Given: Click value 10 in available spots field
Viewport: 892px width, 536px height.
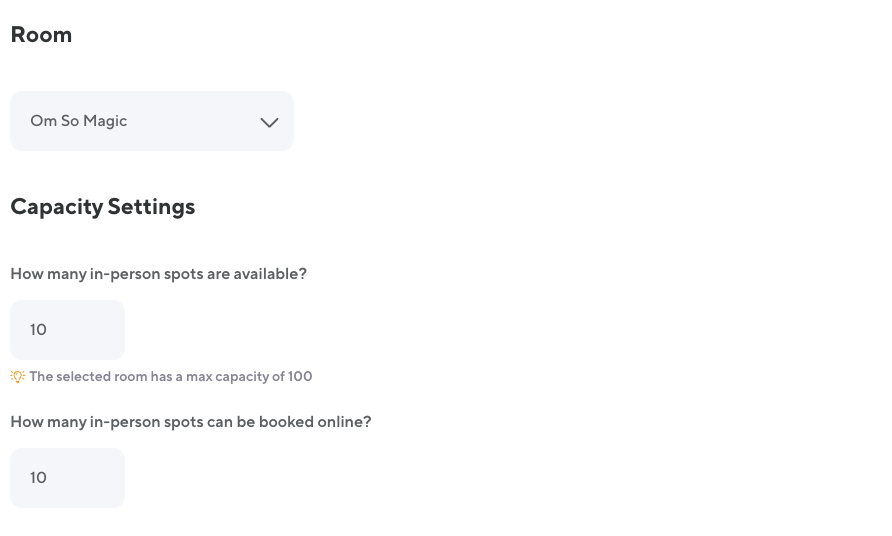Looking at the screenshot, I should click(39, 330).
